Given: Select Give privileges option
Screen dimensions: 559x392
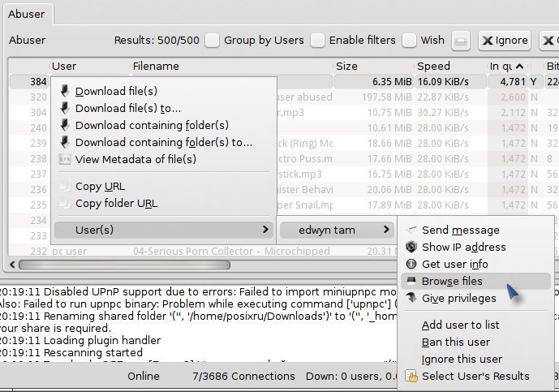Looking at the screenshot, I should point(475,298).
